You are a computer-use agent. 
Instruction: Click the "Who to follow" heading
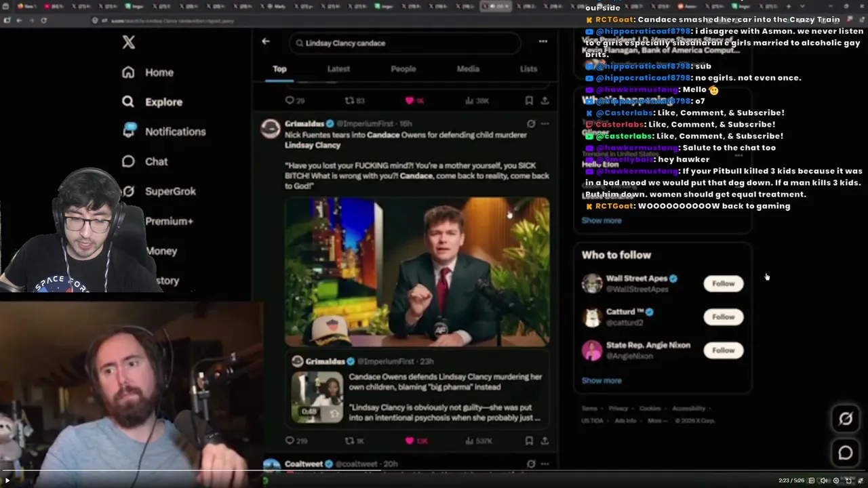pyautogui.click(x=616, y=255)
